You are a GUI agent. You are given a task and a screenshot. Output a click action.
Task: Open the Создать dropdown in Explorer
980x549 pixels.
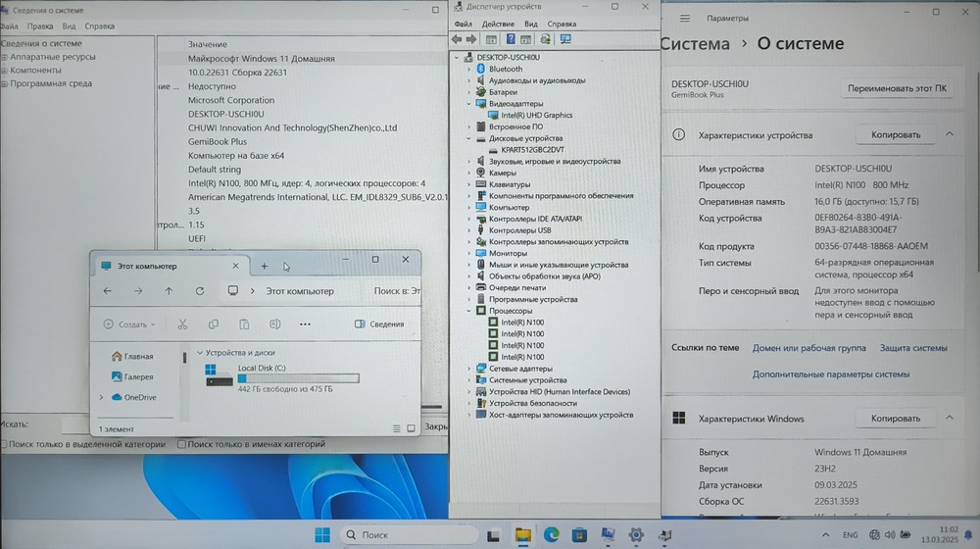(129, 324)
